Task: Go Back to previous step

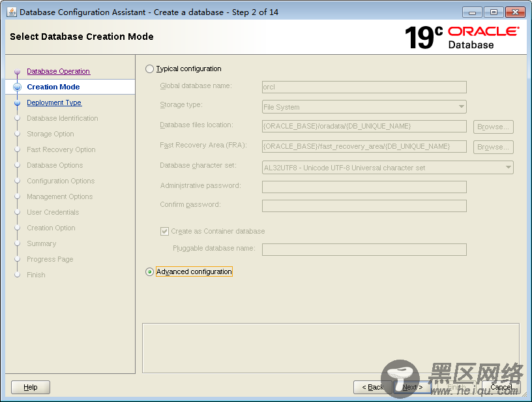Action: (x=372, y=387)
